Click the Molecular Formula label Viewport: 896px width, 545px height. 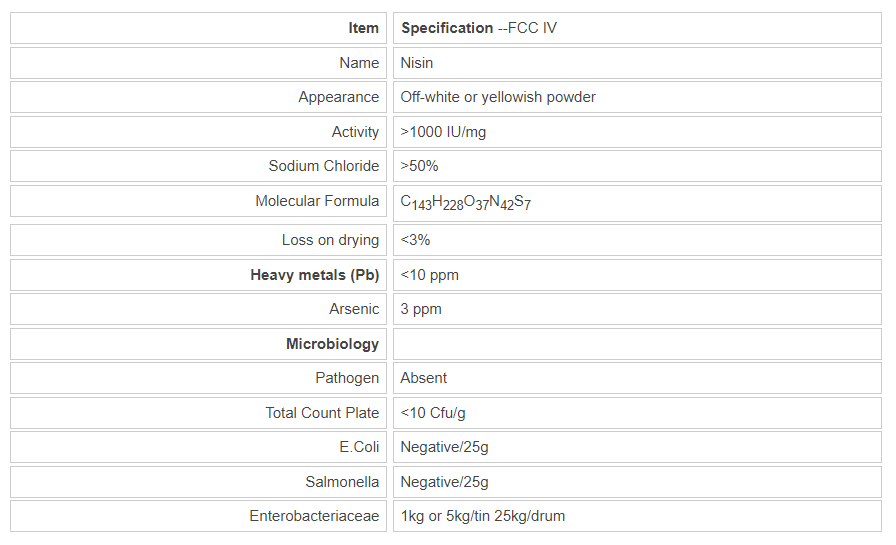[317, 201]
